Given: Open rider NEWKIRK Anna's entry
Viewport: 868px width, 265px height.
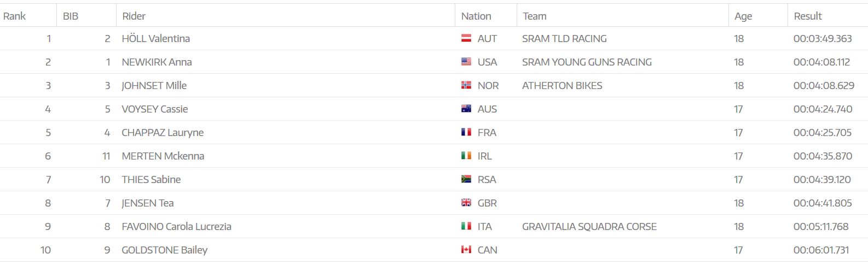Looking at the screenshot, I should point(157,62).
